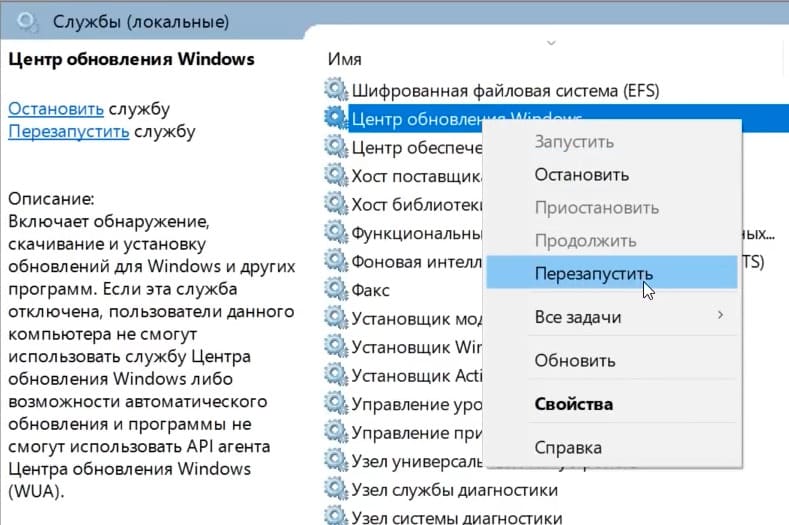Click gear icon of Центр обновления Windows row

click(336, 118)
